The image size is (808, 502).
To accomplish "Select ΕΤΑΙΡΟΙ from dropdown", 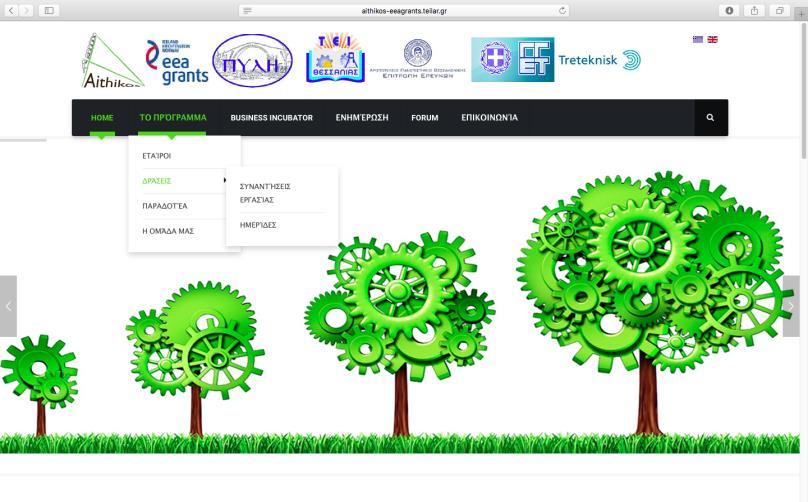I will 157,156.
